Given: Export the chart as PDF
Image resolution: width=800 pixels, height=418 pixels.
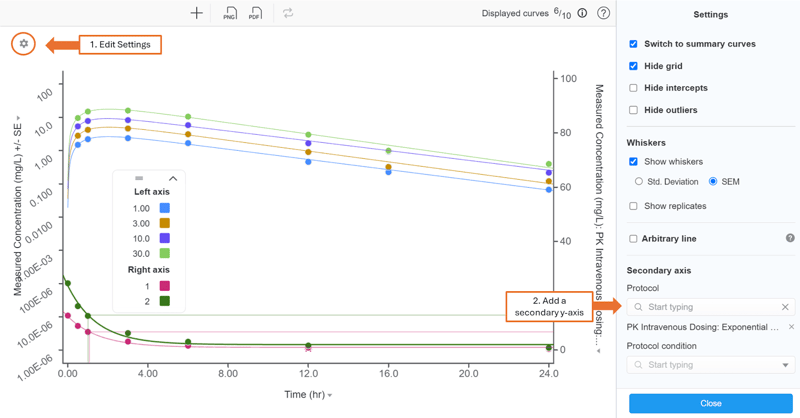Looking at the screenshot, I should [x=256, y=13].
